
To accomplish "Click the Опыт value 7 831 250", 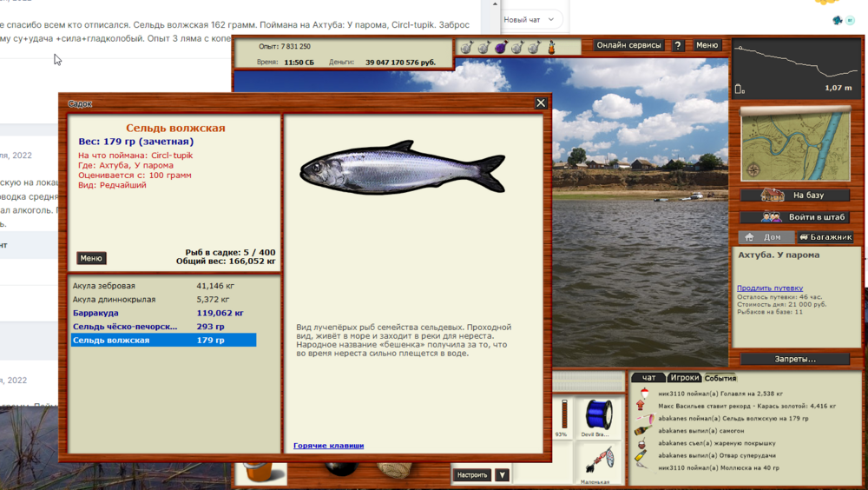I will click(x=296, y=47).
